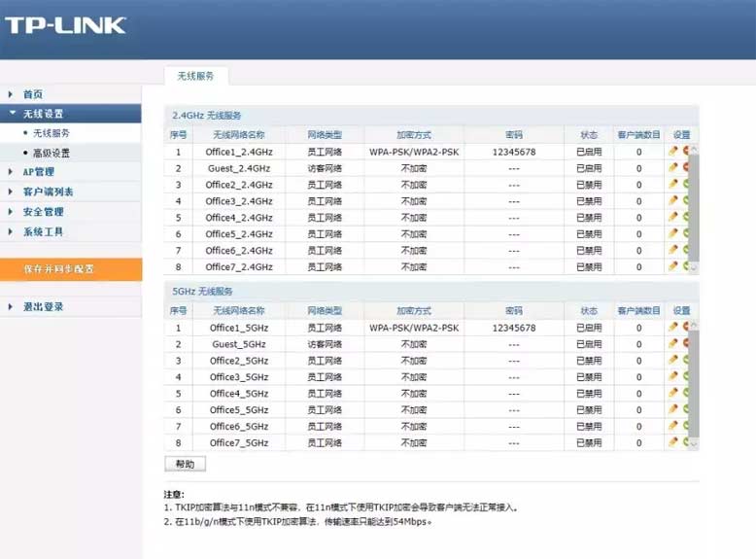Click the pencil icon in the Office5_2.4GHz row
756x559 pixels.
coord(673,233)
